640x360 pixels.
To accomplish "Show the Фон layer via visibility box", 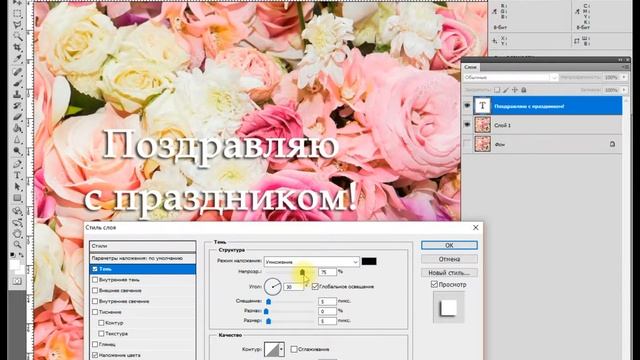I will pos(467,144).
